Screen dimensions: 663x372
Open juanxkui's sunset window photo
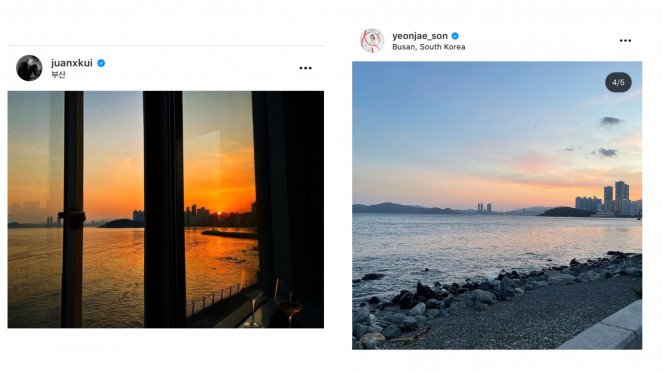pos(166,209)
